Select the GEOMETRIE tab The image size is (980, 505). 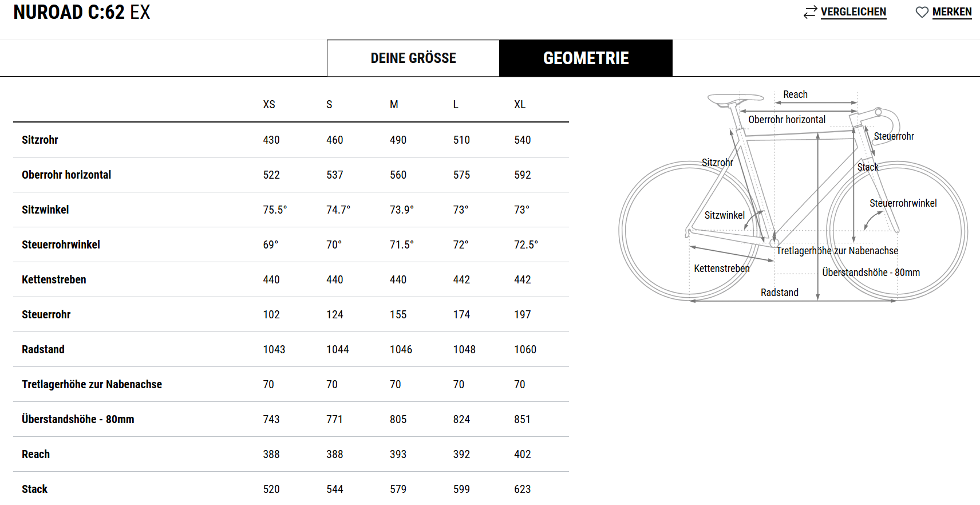pyautogui.click(x=586, y=58)
